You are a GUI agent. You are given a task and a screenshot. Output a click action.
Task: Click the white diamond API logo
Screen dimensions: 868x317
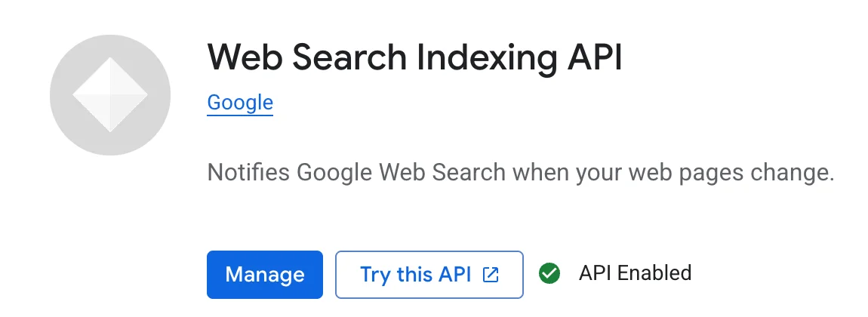(x=110, y=95)
